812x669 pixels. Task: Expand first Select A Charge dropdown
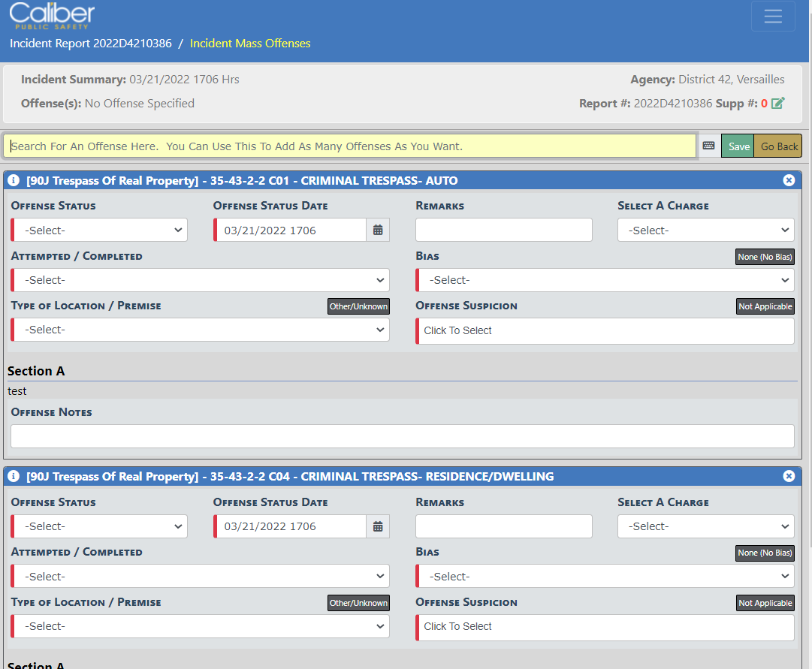tap(705, 231)
